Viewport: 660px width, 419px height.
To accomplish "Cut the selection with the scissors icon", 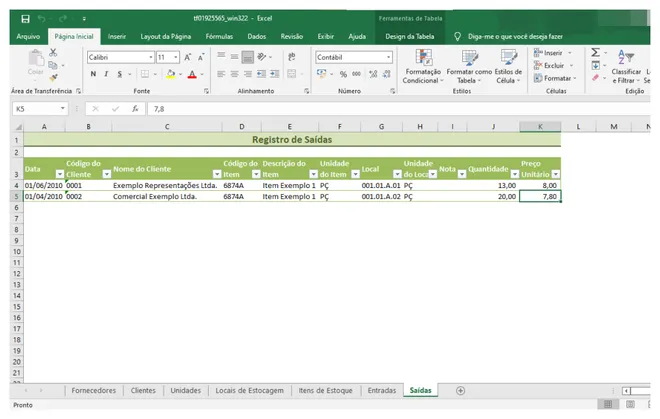I will coord(53,52).
